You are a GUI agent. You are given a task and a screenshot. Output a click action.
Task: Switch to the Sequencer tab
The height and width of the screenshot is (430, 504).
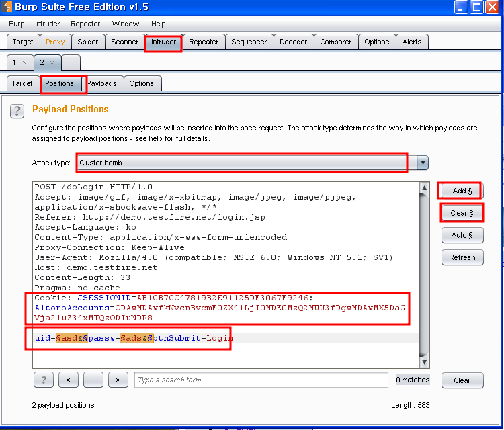coord(249,42)
